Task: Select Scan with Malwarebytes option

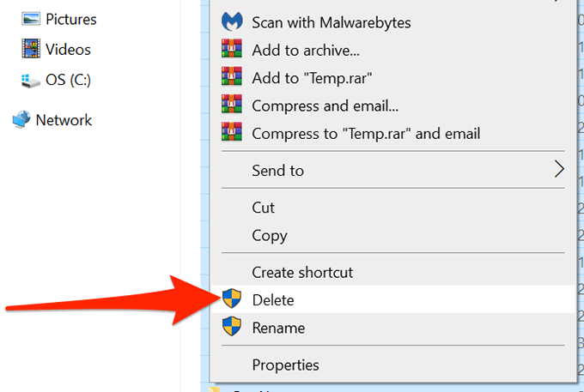Action: [x=332, y=22]
